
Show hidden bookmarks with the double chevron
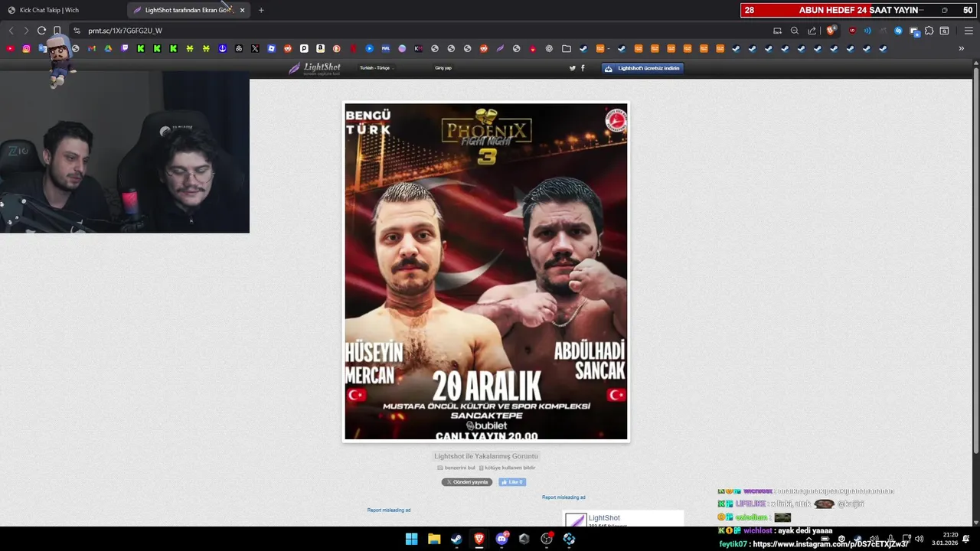point(962,48)
